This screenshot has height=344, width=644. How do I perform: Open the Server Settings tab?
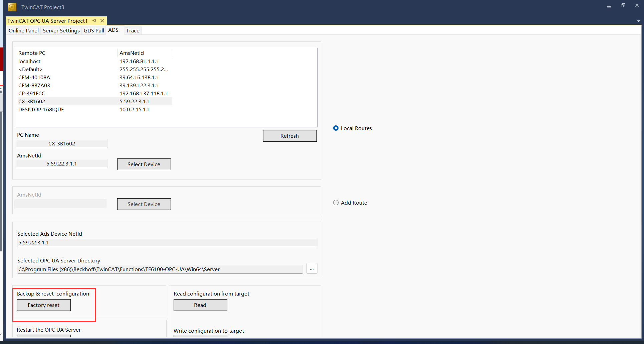click(x=61, y=30)
